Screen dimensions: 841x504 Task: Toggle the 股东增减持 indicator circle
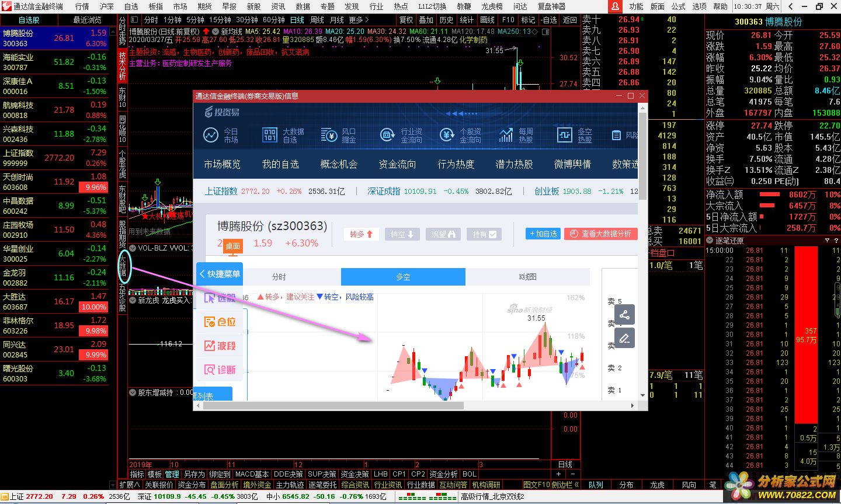(133, 393)
